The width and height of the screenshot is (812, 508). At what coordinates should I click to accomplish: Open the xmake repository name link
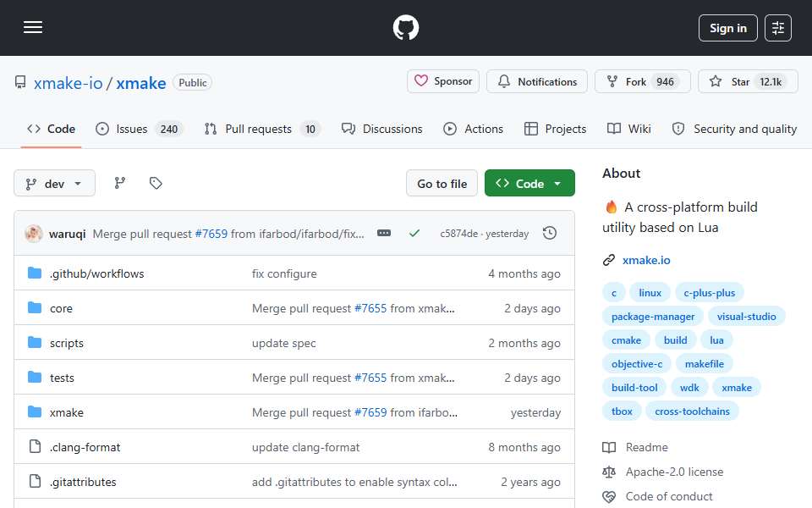click(141, 83)
